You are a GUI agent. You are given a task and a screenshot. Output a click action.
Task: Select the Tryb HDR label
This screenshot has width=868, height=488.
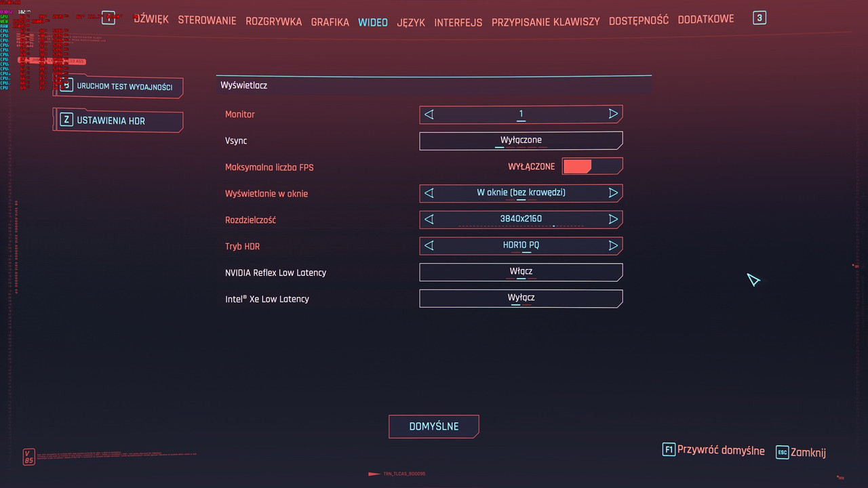[x=242, y=247]
